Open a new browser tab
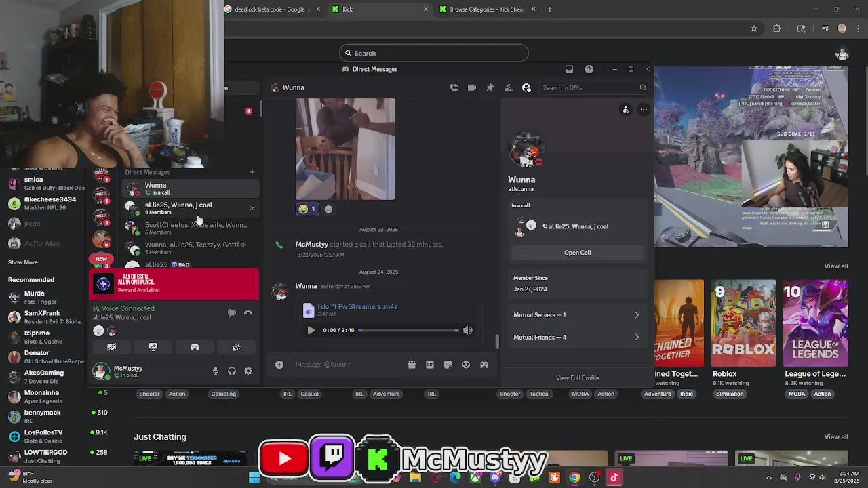This screenshot has width=868, height=488. point(550,9)
